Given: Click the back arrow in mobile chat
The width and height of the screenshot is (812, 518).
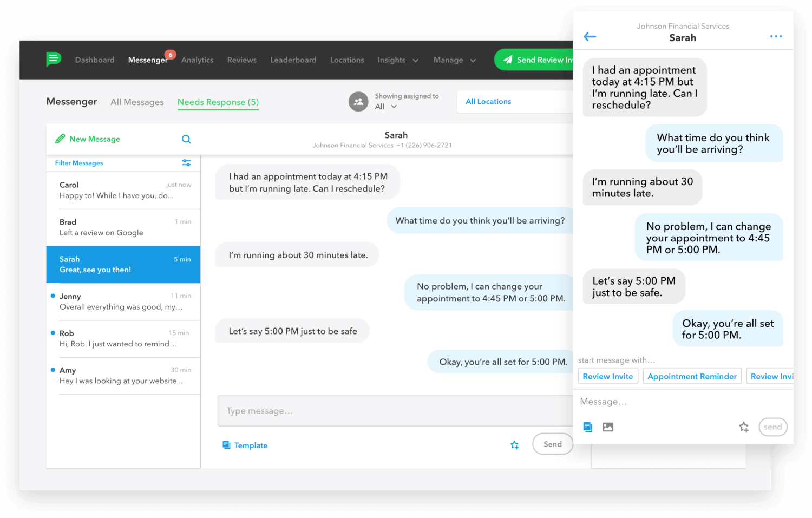Looking at the screenshot, I should tap(590, 37).
